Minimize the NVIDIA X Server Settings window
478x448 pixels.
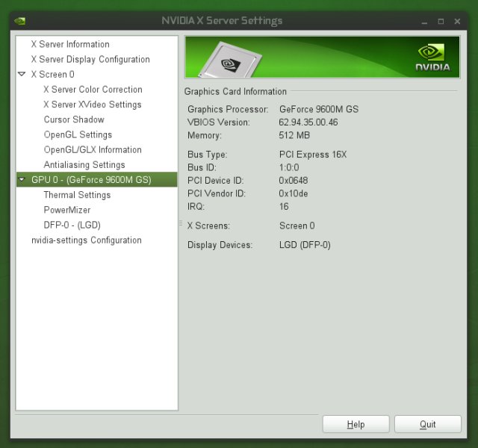pyautogui.click(x=424, y=22)
